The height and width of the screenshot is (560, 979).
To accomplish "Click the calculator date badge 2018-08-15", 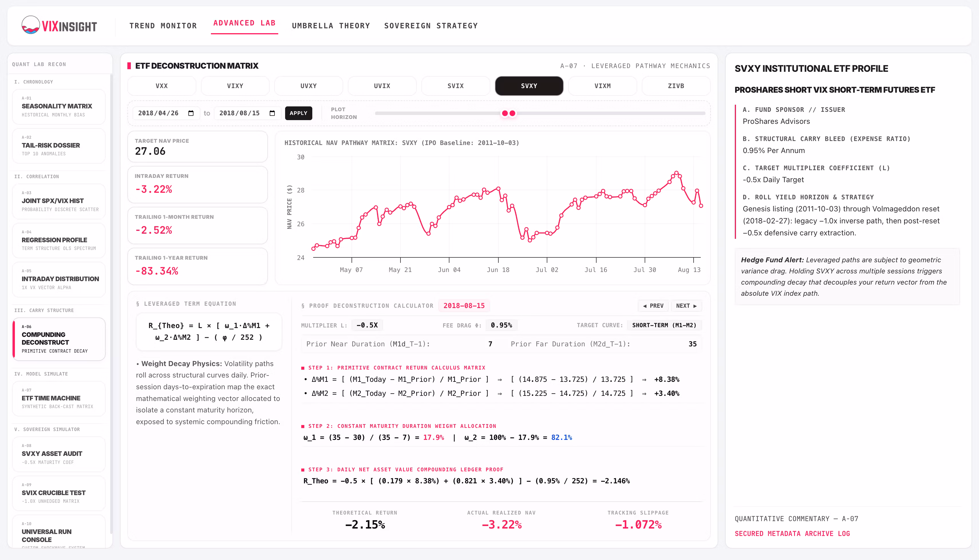I will point(464,306).
